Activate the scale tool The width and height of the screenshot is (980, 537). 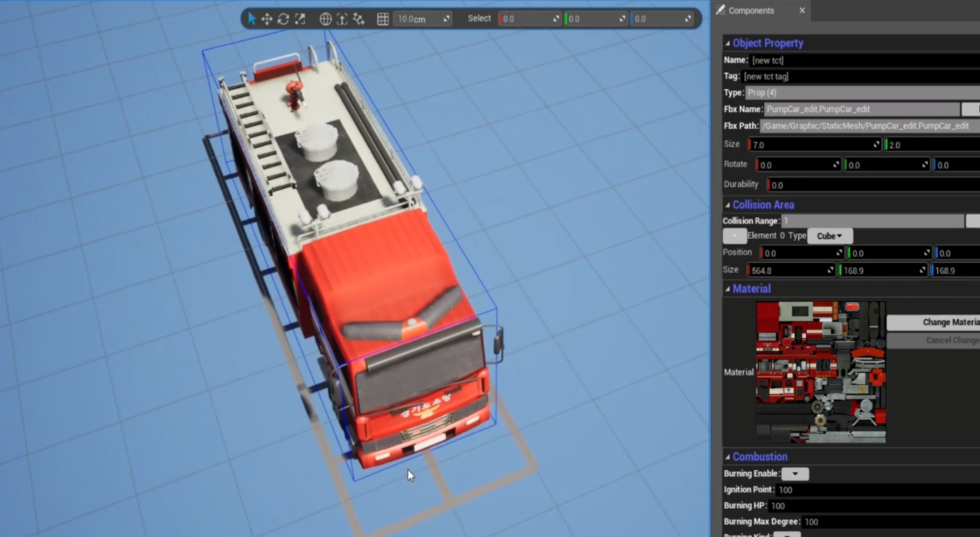pyautogui.click(x=300, y=19)
